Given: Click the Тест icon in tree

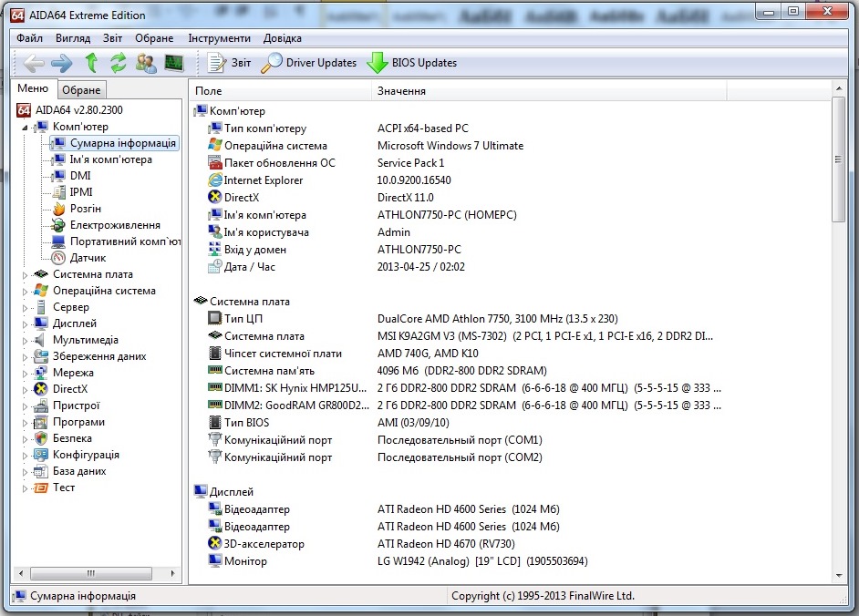Looking at the screenshot, I should tap(41, 488).
